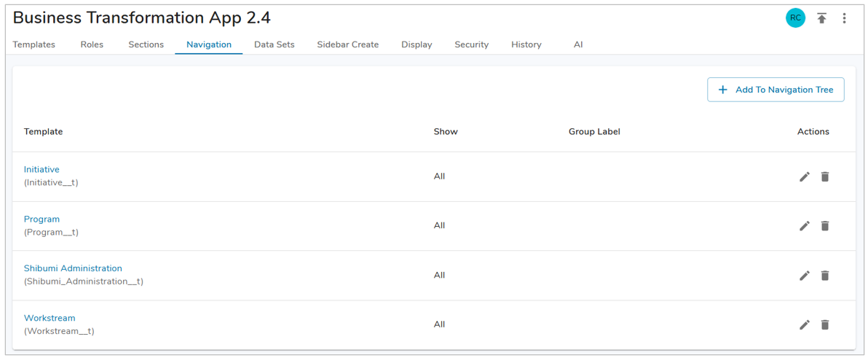Click Add To Navigation Tree button
This screenshot has width=868, height=358.
coord(776,90)
